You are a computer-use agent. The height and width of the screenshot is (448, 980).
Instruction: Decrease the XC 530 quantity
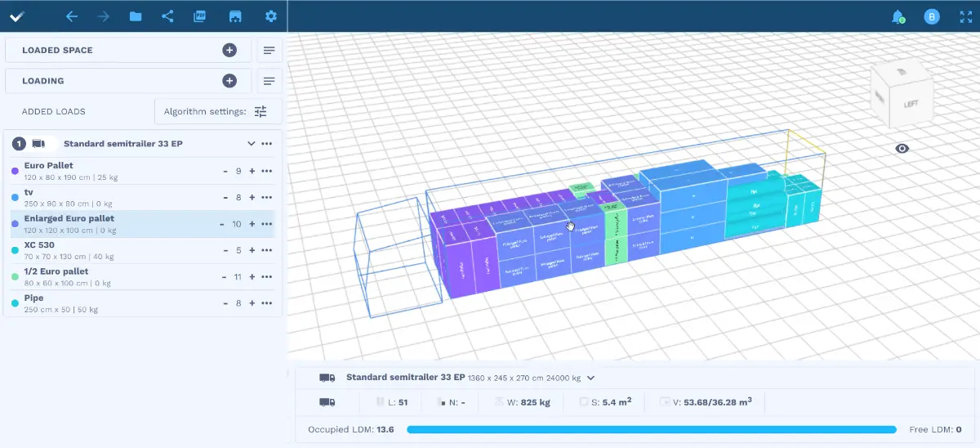pyautogui.click(x=226, y=251)
